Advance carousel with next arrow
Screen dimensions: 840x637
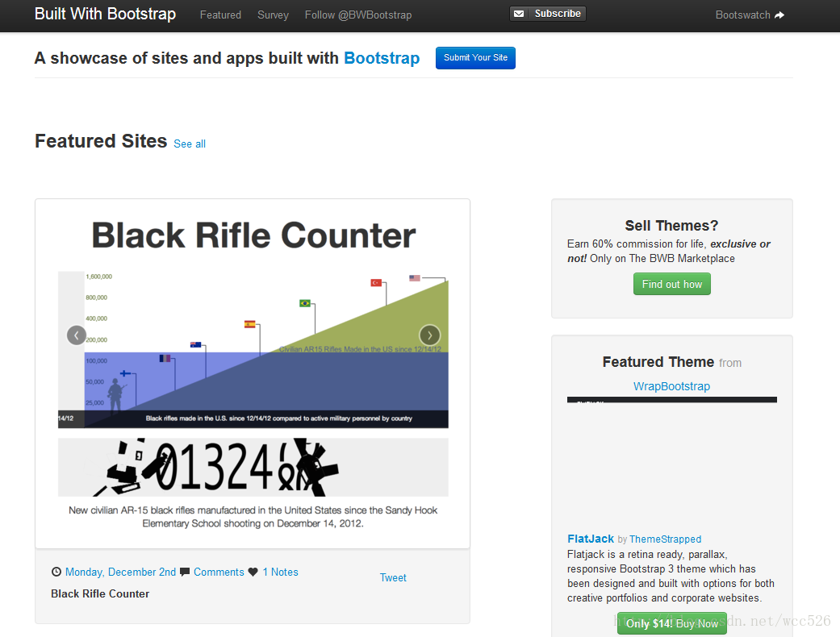[x=429, y=335]
